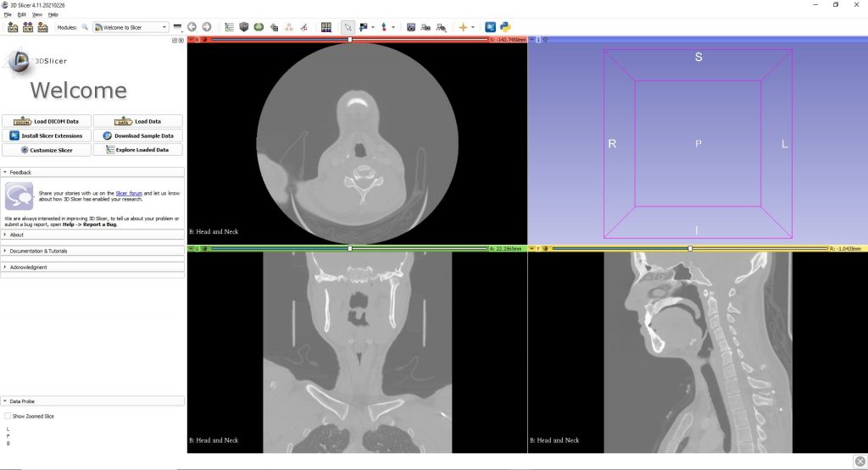Open the File menu
The height and width of the screenshot is (470, 868).
pos(8,15)
